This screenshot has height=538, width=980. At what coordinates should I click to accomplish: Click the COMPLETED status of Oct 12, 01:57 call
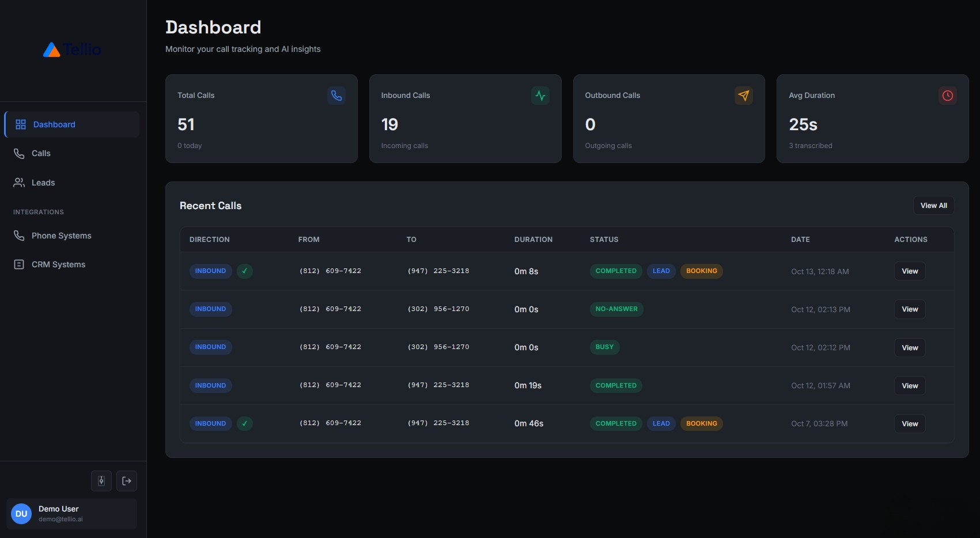(615, 385)
